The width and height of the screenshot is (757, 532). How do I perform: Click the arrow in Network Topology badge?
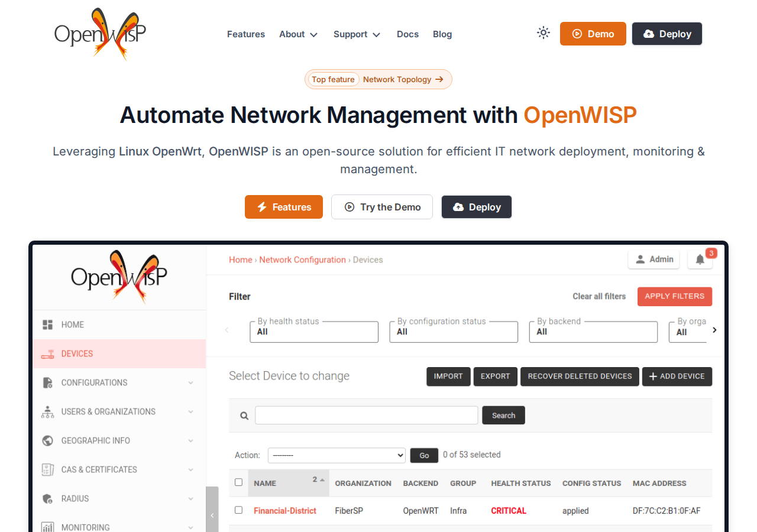pos(439,79)
